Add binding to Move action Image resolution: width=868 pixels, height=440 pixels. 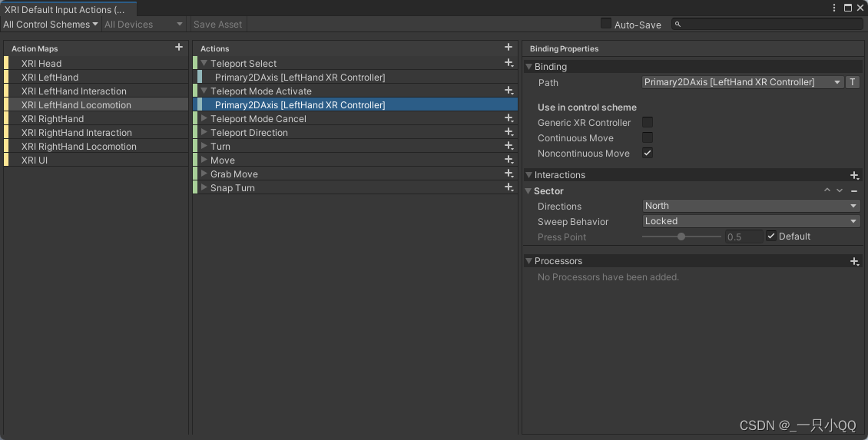pyautogui.click(x=509, y=160)
